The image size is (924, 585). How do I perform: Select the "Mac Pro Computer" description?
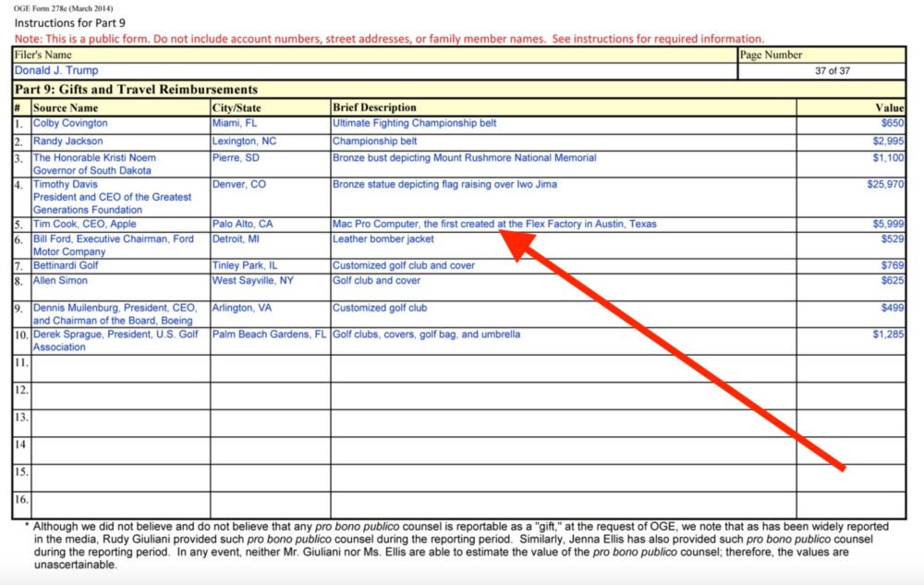coord(494,224)
